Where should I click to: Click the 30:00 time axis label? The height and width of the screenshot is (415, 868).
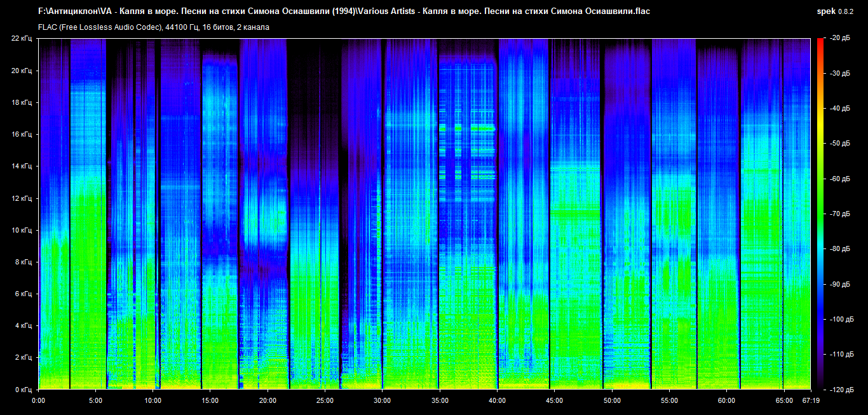382,400
